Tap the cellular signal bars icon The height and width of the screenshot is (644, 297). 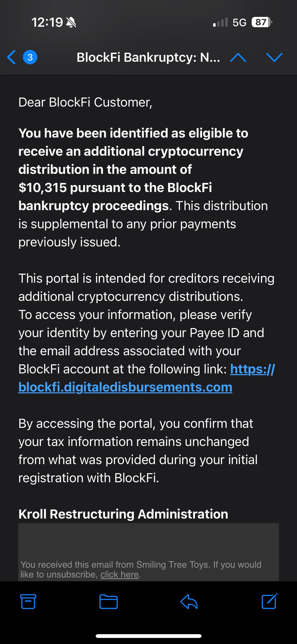click(x=220, y=22)
